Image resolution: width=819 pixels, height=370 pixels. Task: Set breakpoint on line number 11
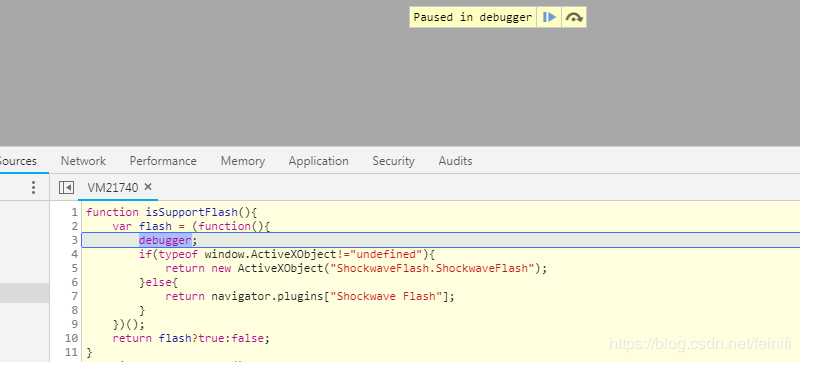[x=72, y=353]
